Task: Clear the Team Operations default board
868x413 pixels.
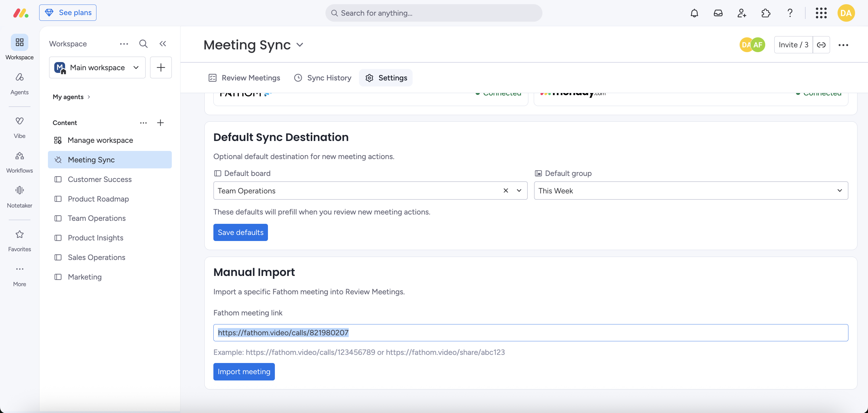Action: pos(505,191)
